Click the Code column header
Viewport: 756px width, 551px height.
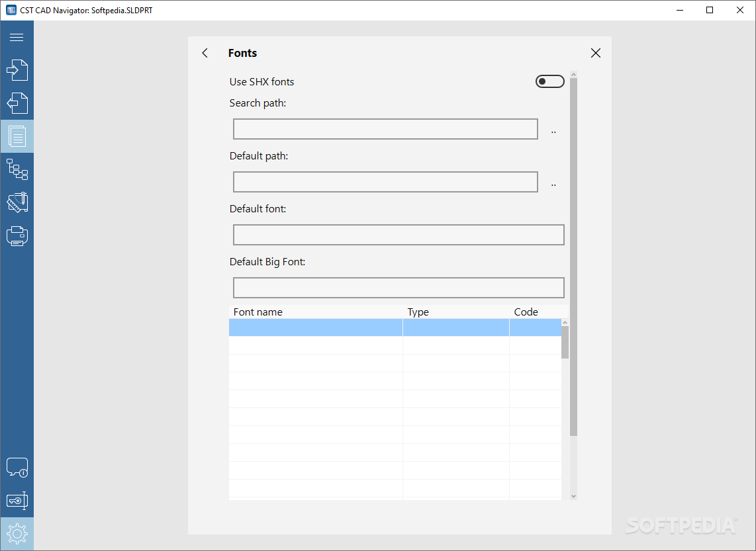coord(539,312)
